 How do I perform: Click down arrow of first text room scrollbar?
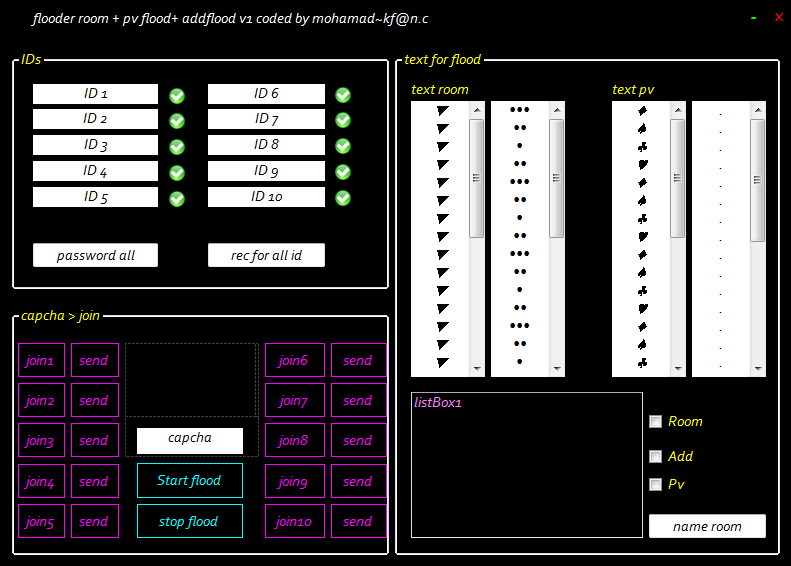point(477,369)
